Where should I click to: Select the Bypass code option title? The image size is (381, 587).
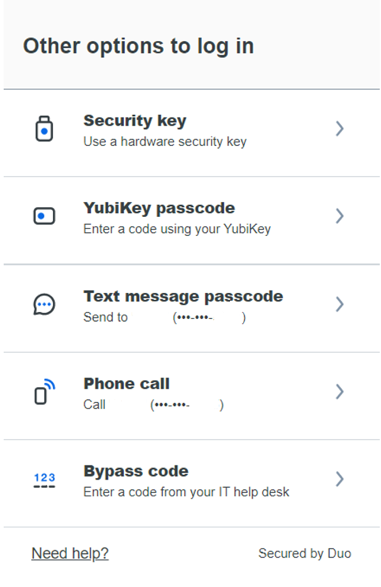click(136, 471)
